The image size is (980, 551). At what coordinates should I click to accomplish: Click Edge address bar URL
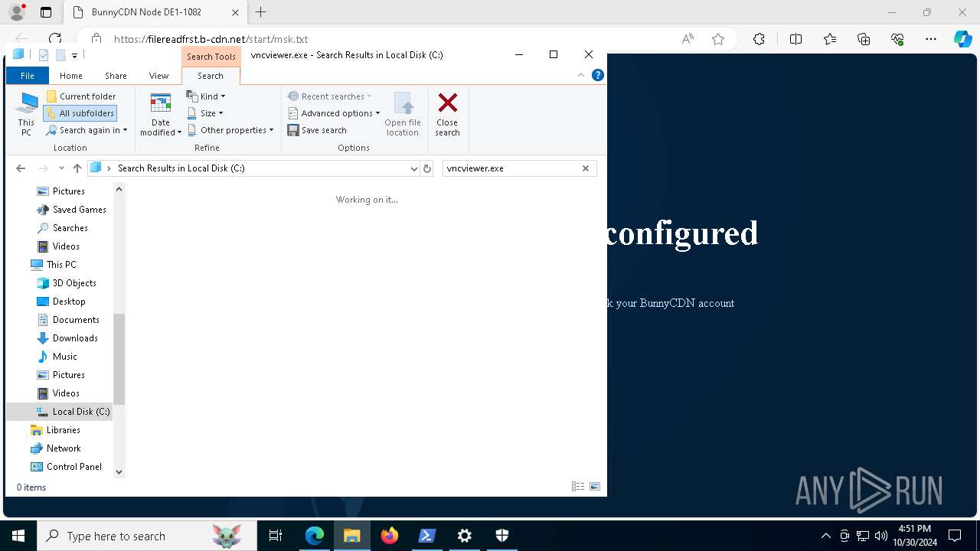tap(211, 39)
